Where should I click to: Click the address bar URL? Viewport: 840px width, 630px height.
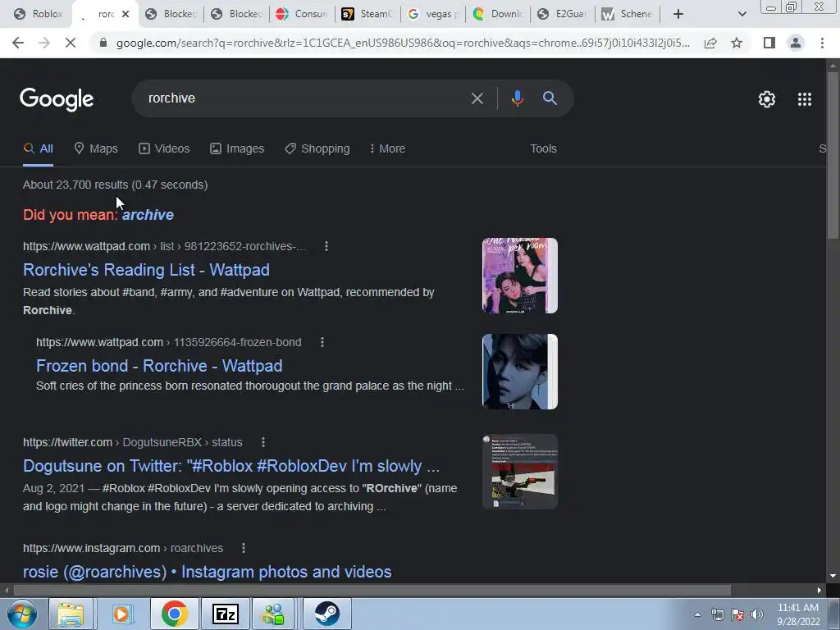tap(403, 43)
